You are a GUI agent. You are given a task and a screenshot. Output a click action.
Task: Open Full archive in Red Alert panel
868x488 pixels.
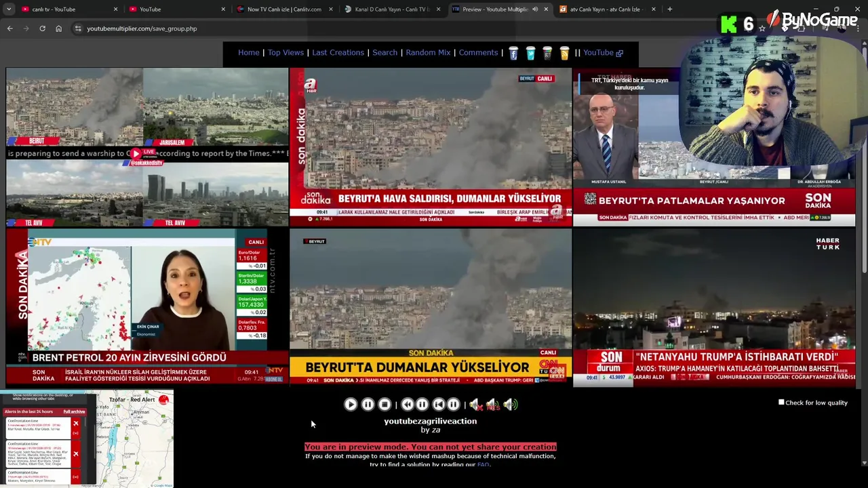[x=74, y=411]
